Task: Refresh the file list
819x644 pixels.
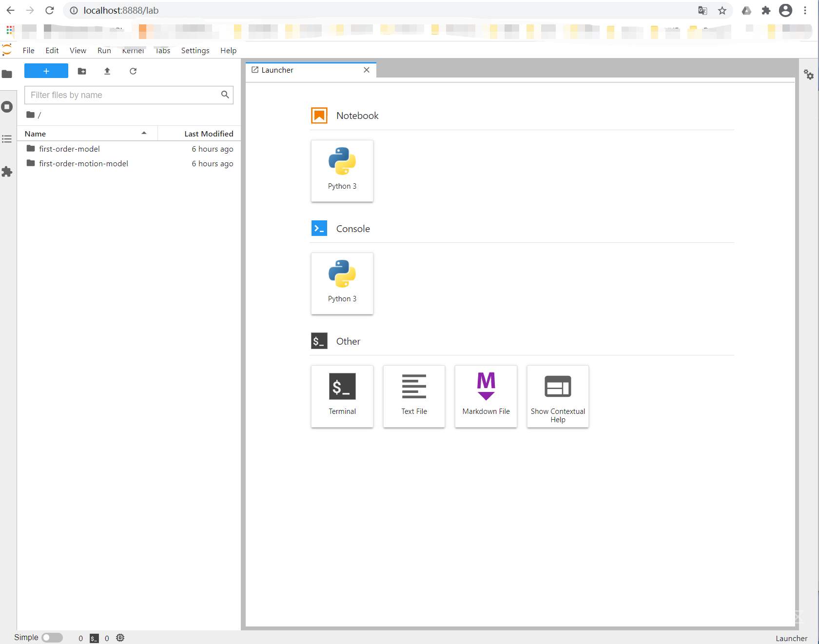Action: tap(133, 71)
